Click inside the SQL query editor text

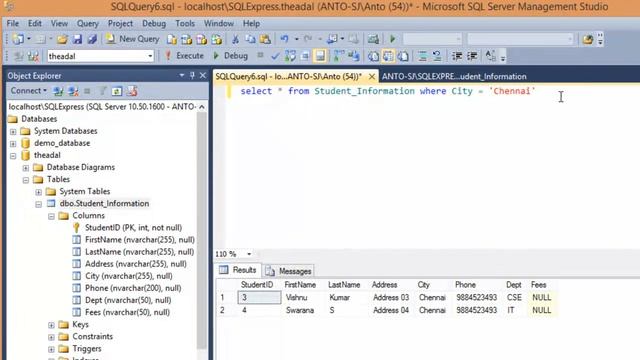[387, 91]
